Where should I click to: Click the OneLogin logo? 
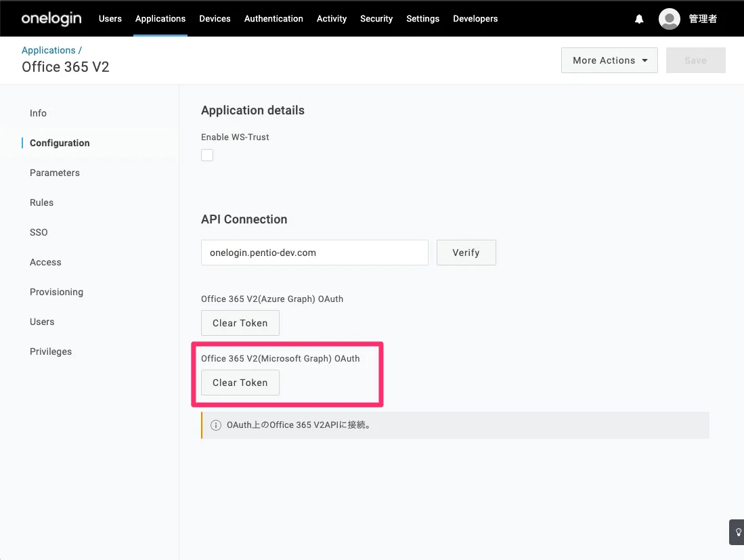point(51,19)
